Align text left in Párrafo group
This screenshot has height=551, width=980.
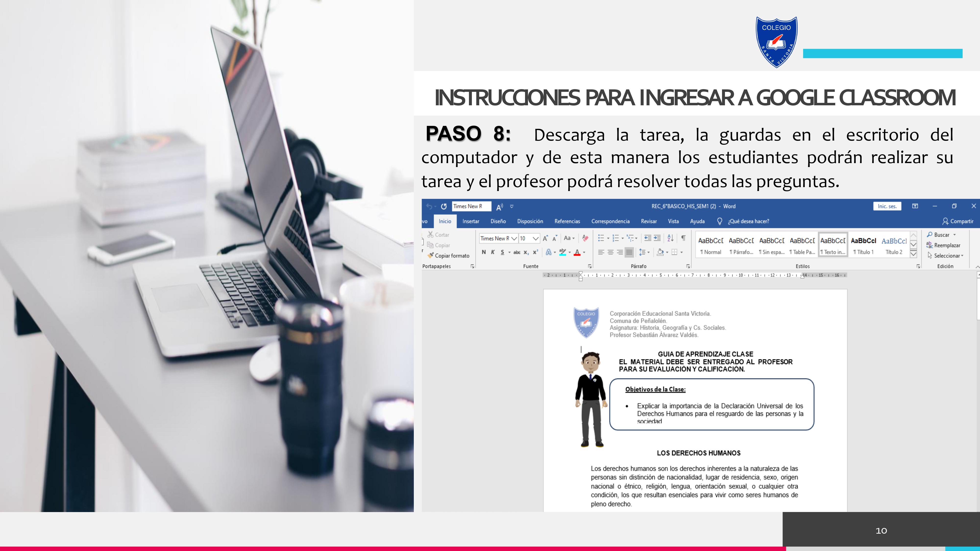click(601, 252)
